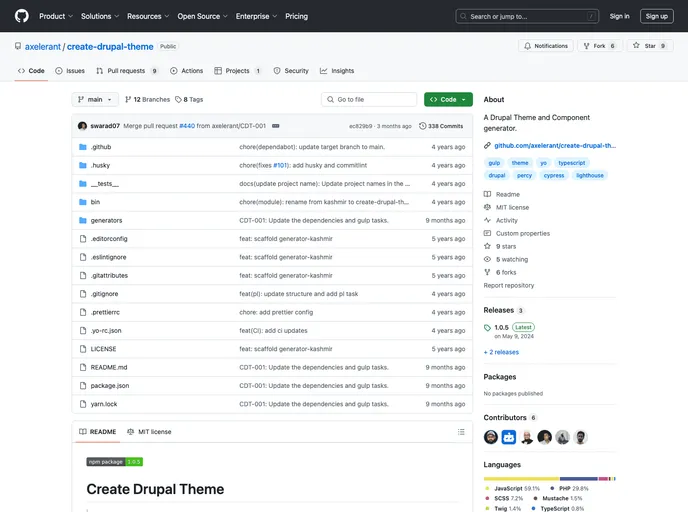688x512 pixels.
Task: Select the PHP 29.8% language entry
Action: pos(570,488)
